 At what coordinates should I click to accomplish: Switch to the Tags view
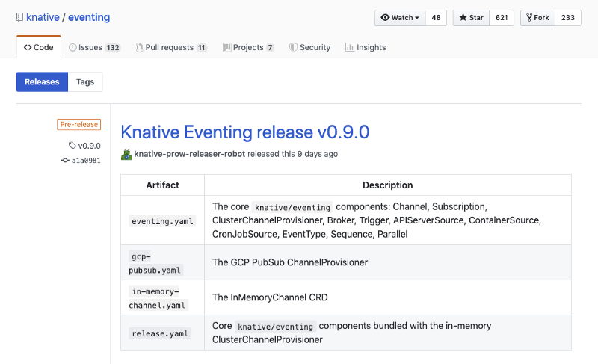click(x=85, y=82)
